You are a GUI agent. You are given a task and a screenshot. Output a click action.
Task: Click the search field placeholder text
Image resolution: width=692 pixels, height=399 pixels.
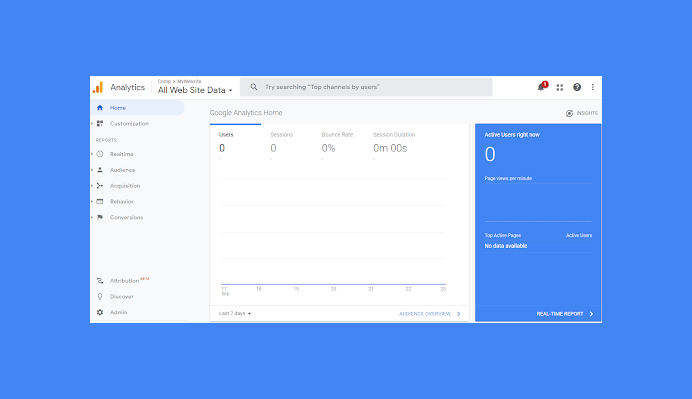pos(322,87)
